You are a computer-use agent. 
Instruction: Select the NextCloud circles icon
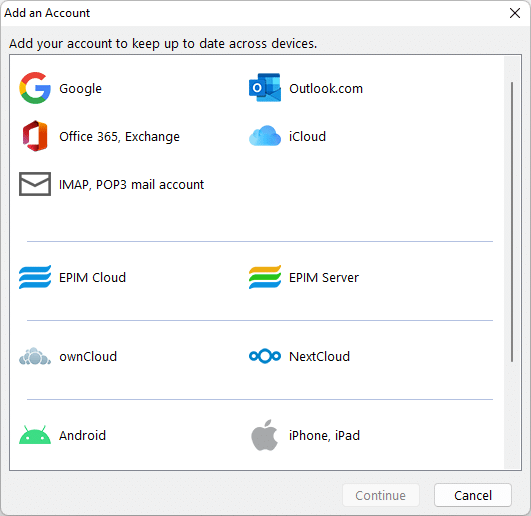point(265,356)
